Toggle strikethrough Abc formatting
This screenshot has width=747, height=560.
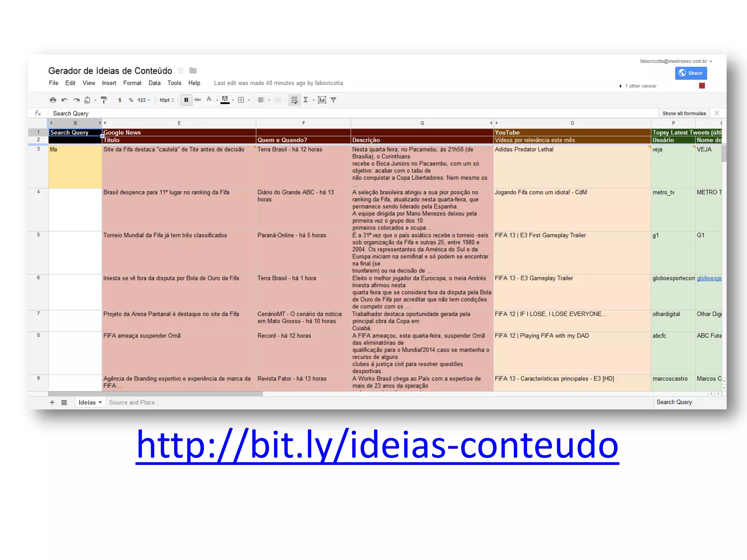click(198, 100)
